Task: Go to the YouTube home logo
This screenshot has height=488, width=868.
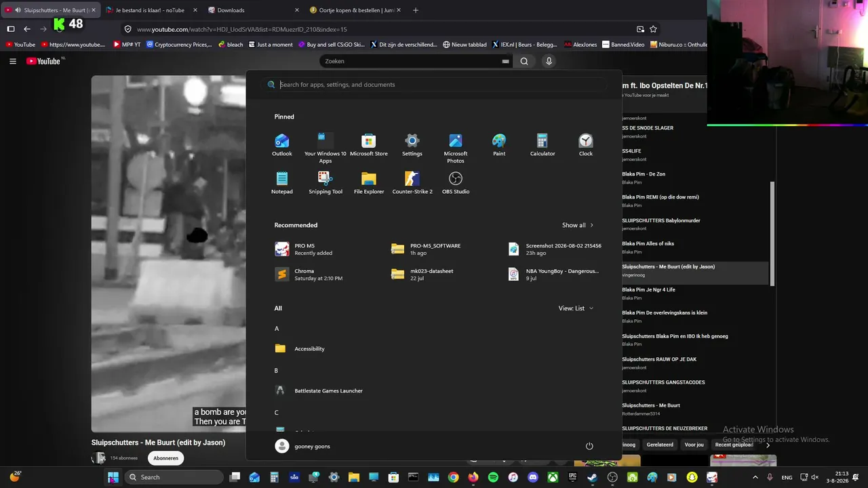Action: (43, 61)
